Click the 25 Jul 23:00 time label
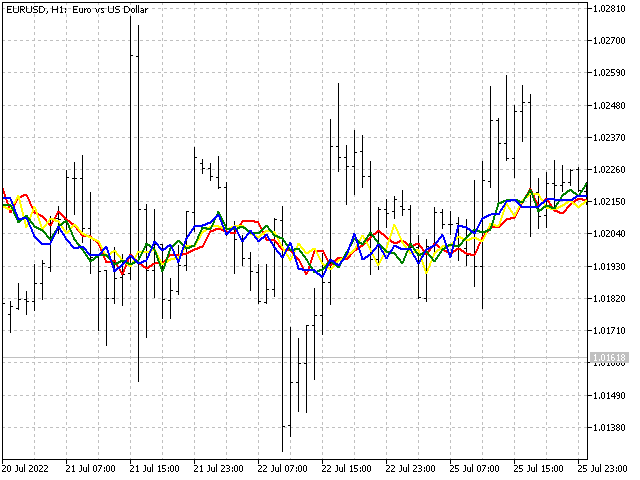 602,469
